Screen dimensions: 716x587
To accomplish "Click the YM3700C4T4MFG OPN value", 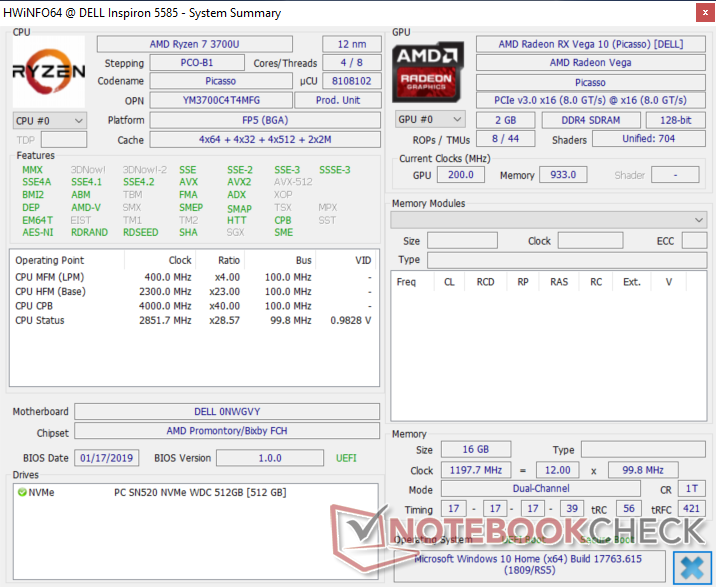I will [221, 100].
